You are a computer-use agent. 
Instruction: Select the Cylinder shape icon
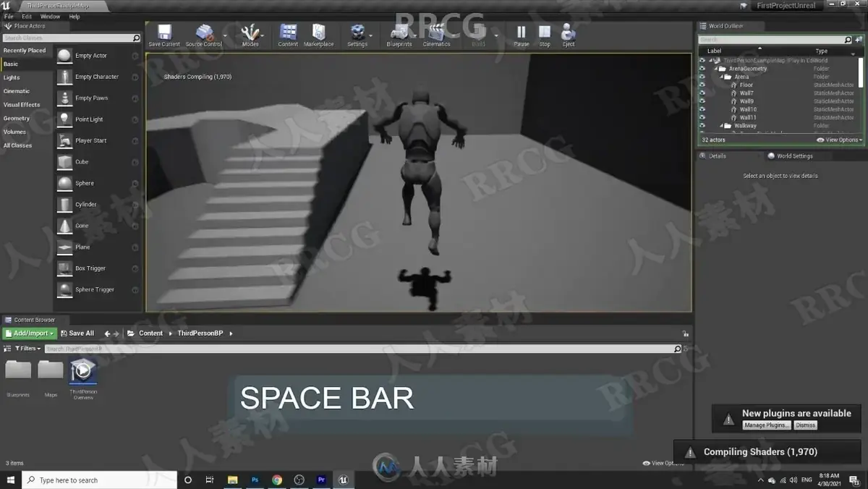click(x=65, y=204)
